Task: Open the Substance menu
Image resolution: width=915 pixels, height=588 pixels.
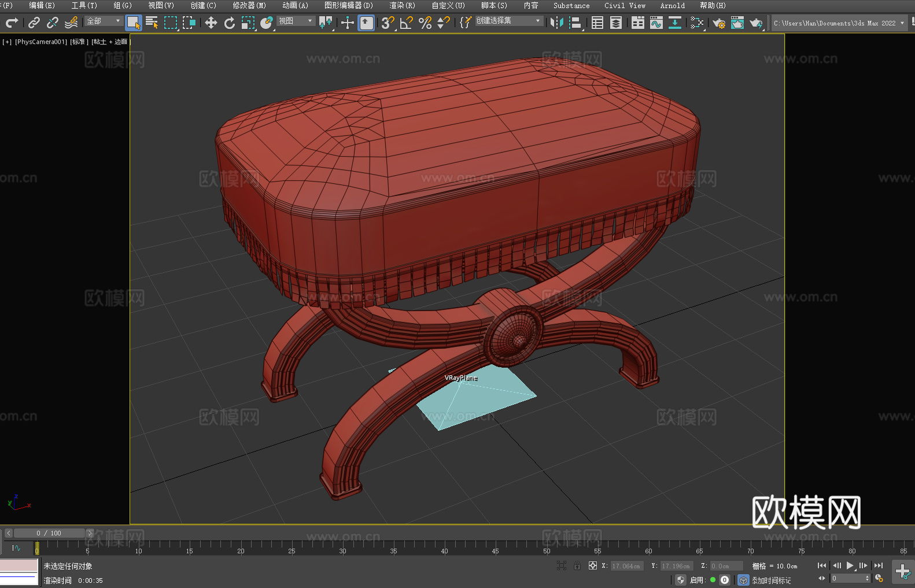Action: [571, 5]
